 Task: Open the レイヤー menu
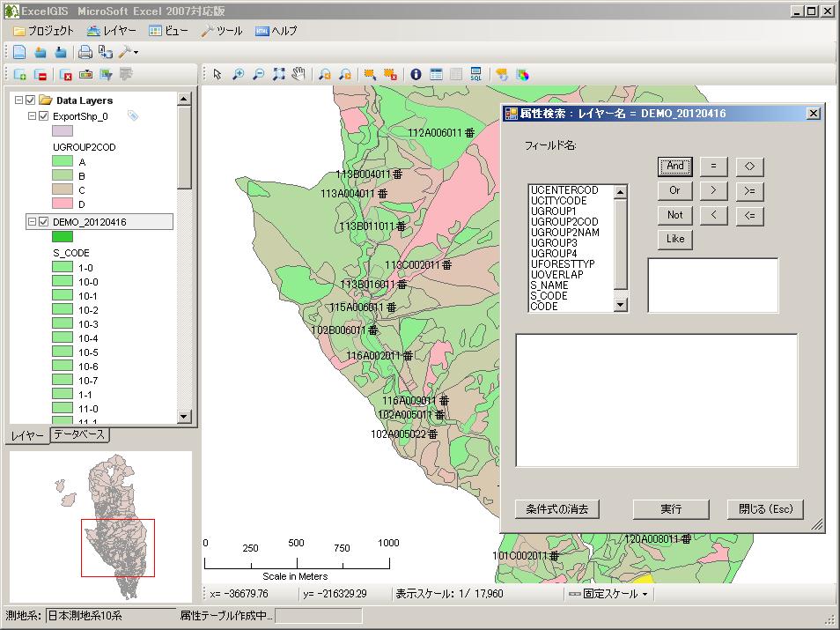click(x=112, y=31)
